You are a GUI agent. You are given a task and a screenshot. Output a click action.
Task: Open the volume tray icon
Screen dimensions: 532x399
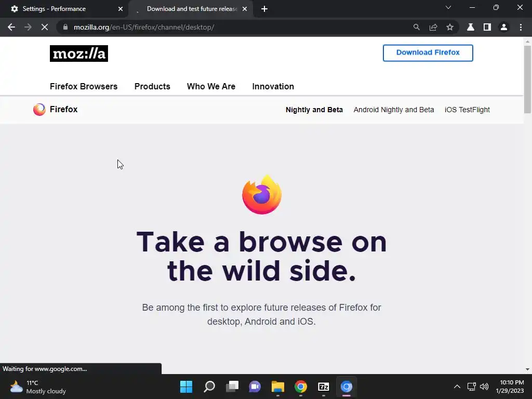coord(484,387)
